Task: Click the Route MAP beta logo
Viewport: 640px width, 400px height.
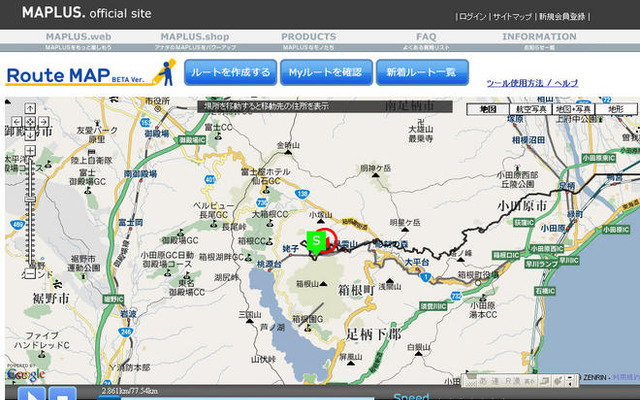Action: (x=91, y=73)
